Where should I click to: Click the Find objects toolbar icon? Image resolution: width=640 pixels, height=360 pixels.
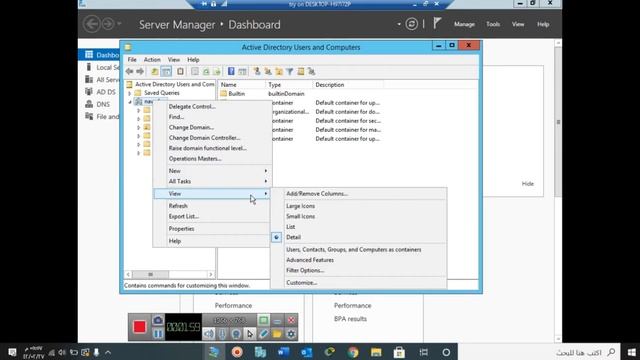[300, 71]
